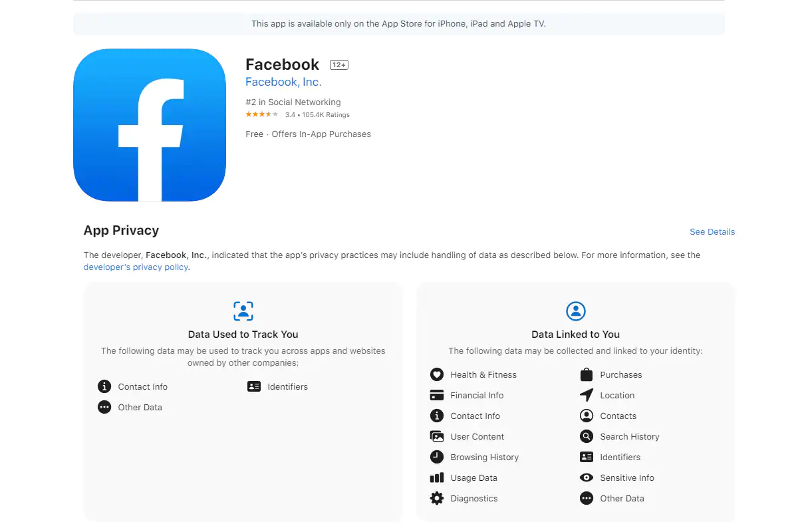Click the Search History magnifier icon
Viewport: 798px width, 532px height.
tap(587, 436)
